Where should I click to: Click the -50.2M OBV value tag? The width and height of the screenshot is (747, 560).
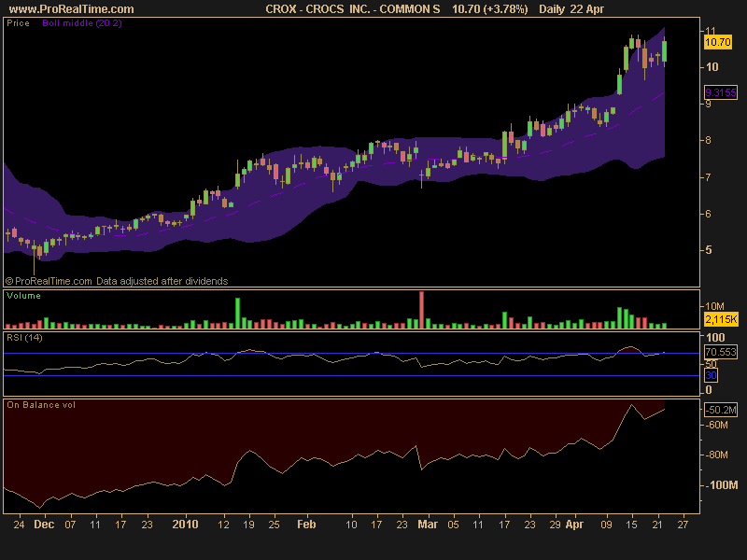[720, 410]
